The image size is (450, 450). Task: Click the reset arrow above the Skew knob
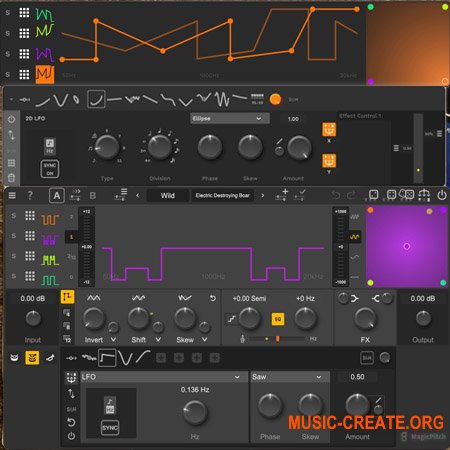coord(213,298)
